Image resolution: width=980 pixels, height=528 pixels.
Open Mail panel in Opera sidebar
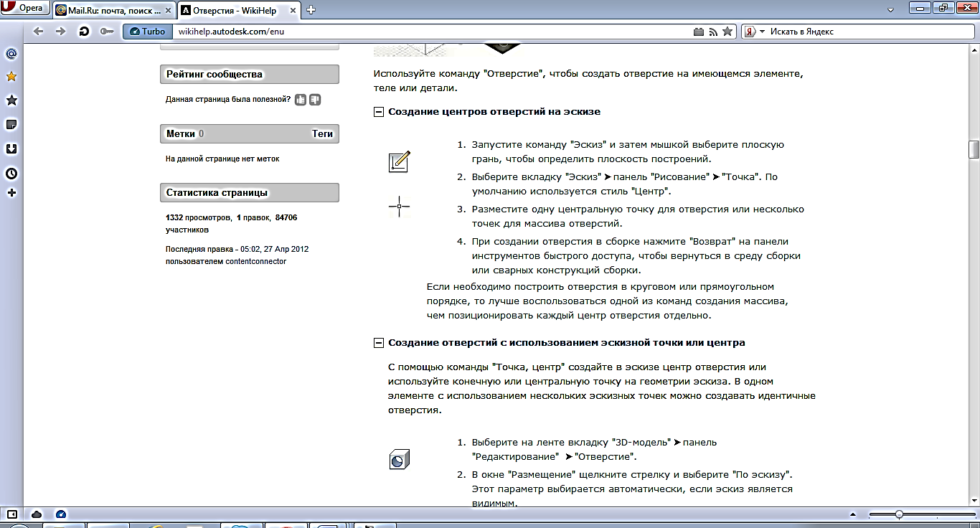[x=11, y=54]
